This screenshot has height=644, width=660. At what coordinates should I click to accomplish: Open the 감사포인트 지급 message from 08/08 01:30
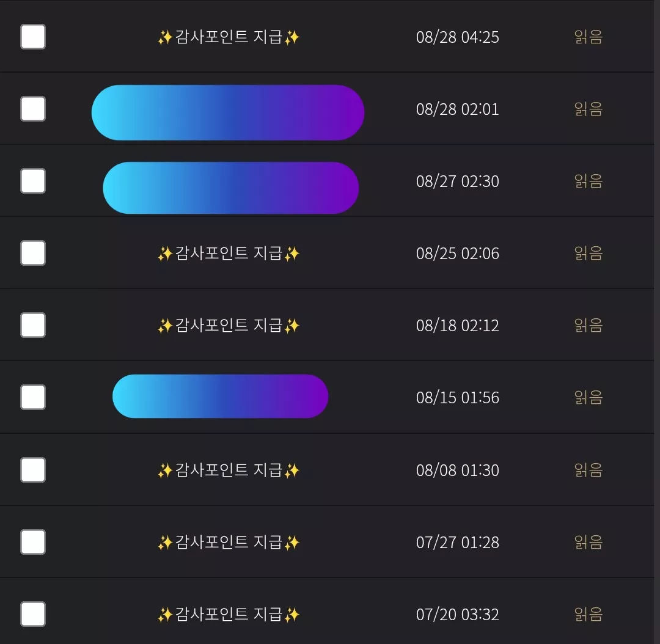point(229,470)
